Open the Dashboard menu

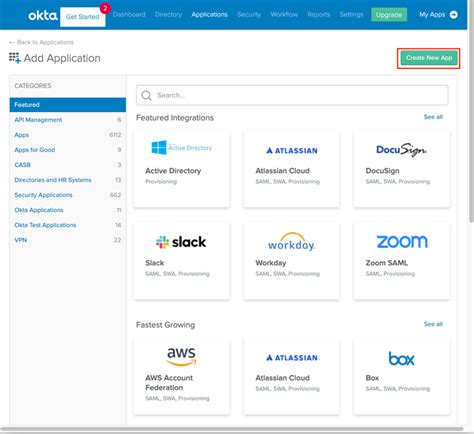click(x=129, y=15)
